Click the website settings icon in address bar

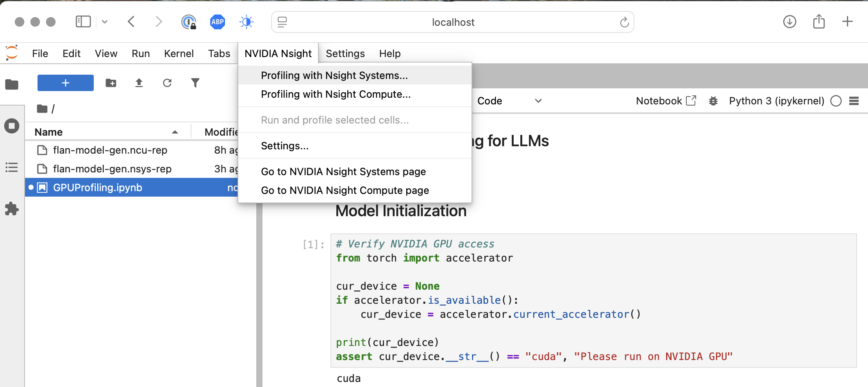tap(282, 22)
